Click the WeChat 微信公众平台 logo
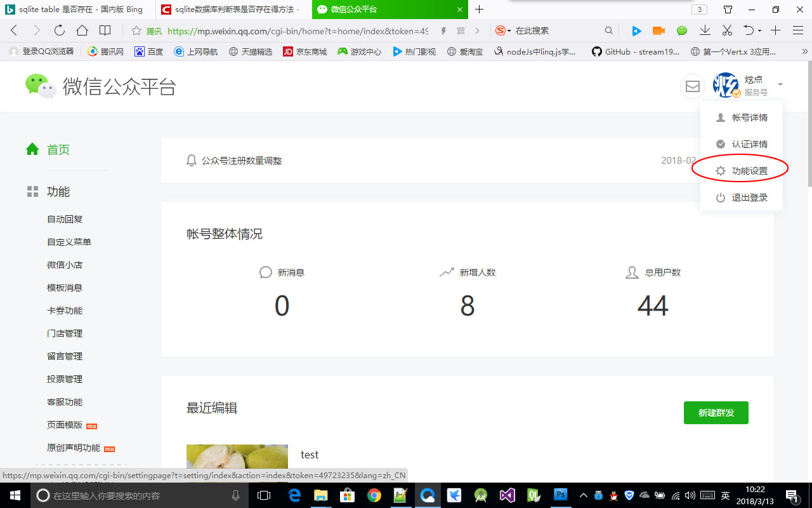The image size is (812, 508). (100, 86)
